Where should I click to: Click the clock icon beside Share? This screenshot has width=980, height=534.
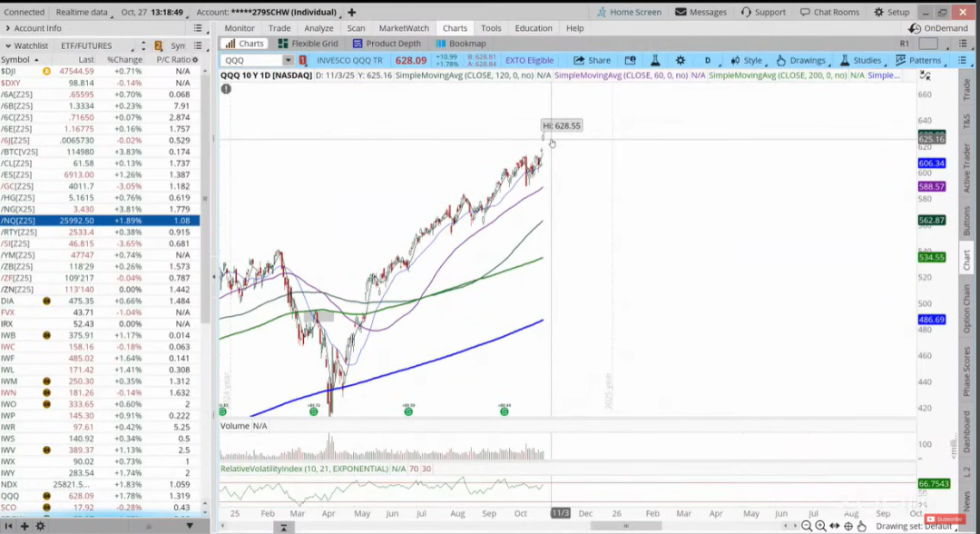[x=630, y=60]
